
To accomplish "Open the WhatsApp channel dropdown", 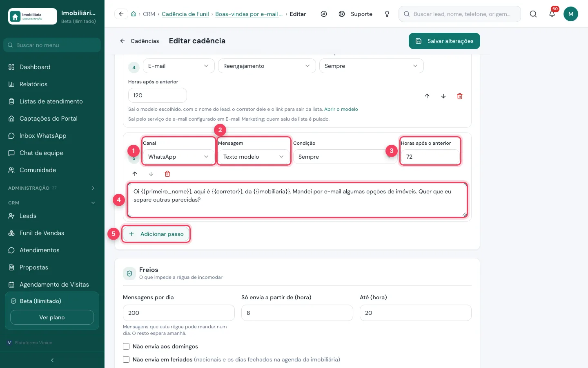I will [179, 157].
